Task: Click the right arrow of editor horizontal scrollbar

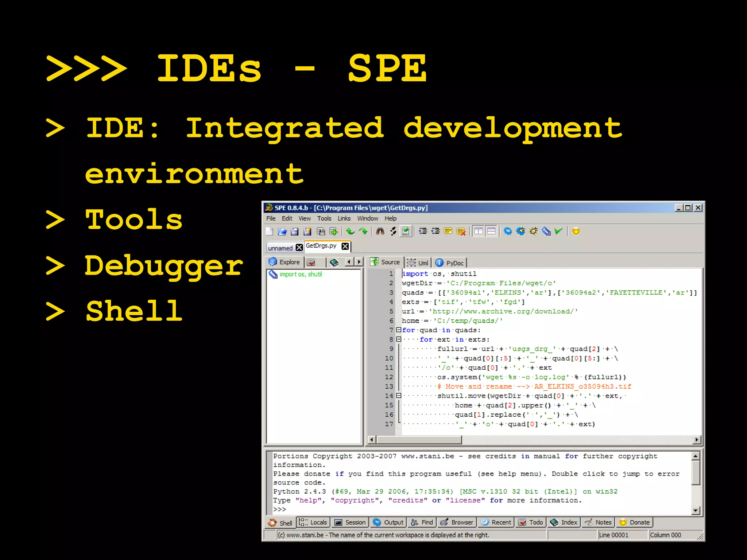Action: (697, 440)
